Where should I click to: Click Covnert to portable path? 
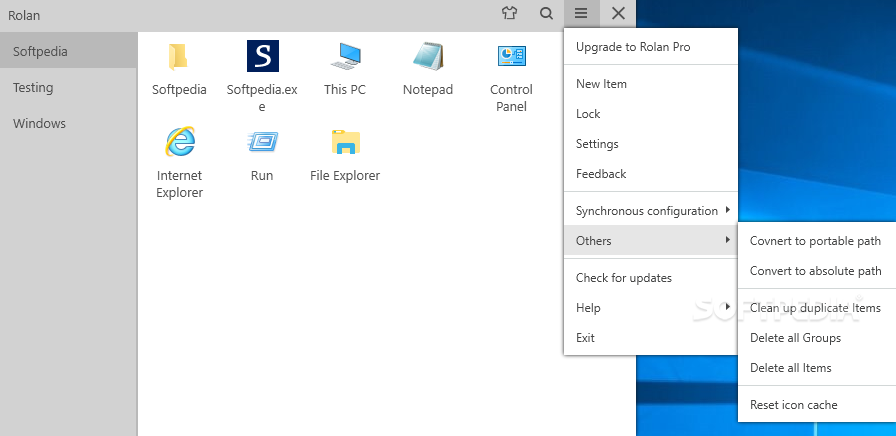click(x=817, y=241)
